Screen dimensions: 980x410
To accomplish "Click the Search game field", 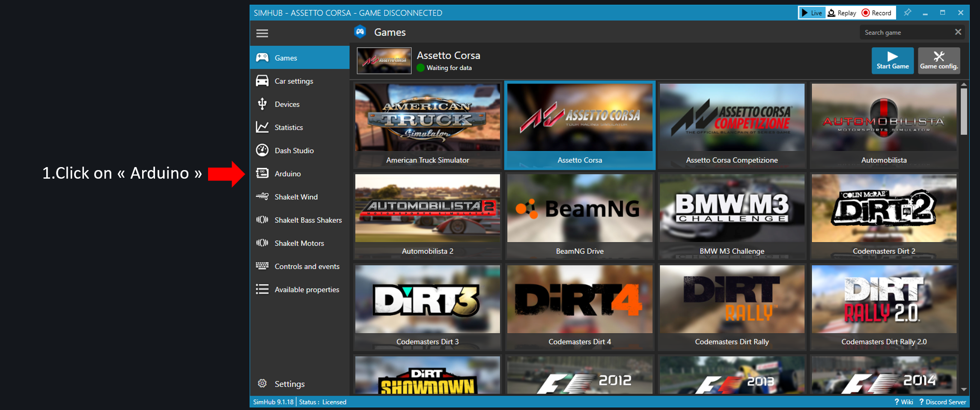I will 906,33.
